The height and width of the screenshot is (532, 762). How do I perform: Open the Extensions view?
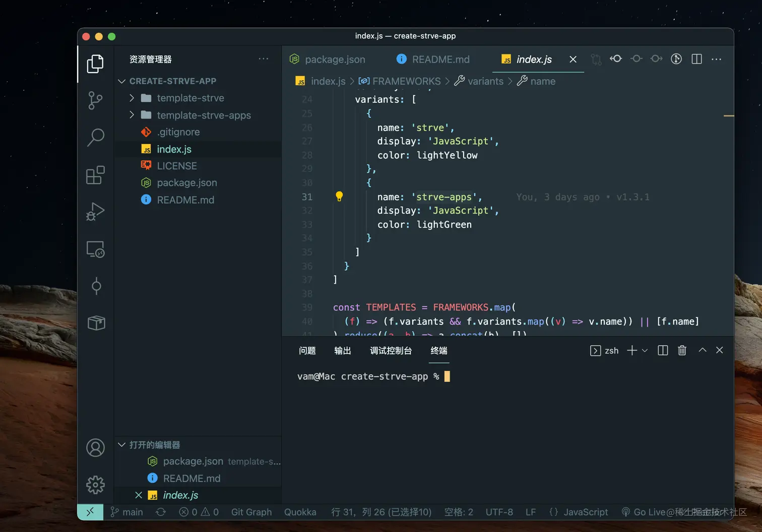(95, 175)
